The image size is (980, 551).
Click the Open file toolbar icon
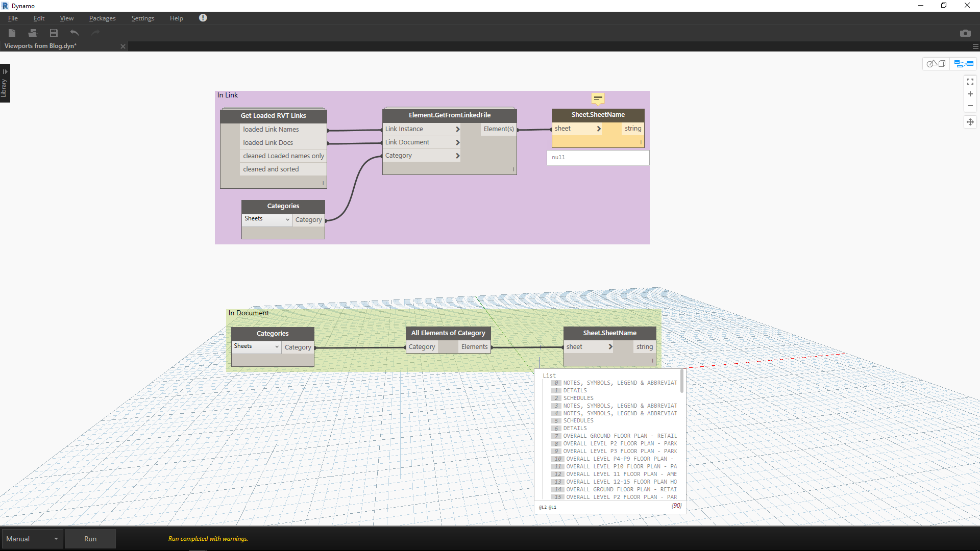pos(33,33)
